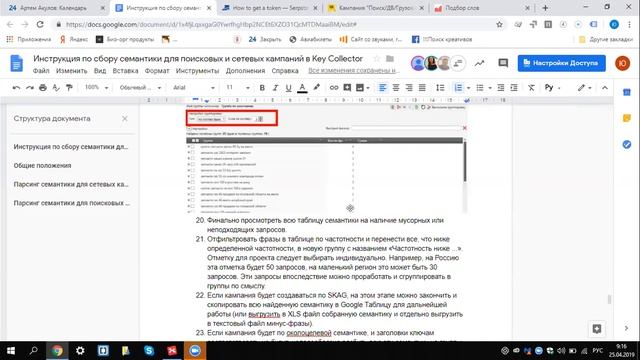Open text color picker
This screenshot has height=360, width=640.
(302, 88)
